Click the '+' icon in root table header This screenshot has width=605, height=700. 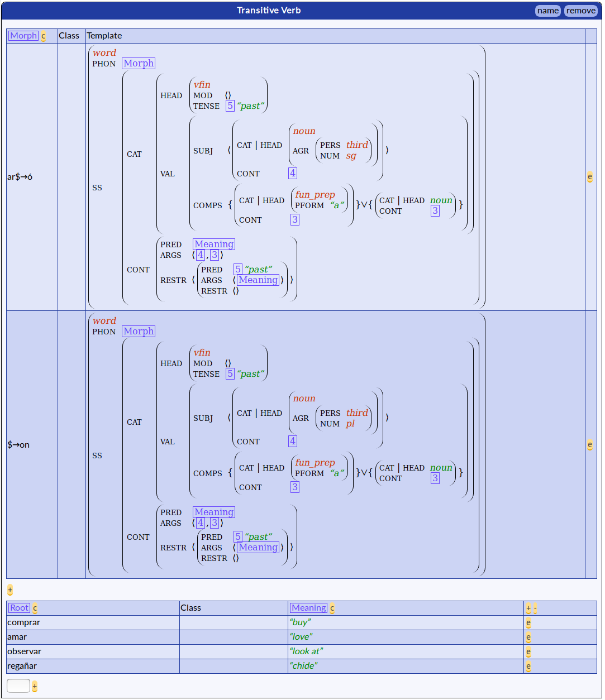click(528, 608)
